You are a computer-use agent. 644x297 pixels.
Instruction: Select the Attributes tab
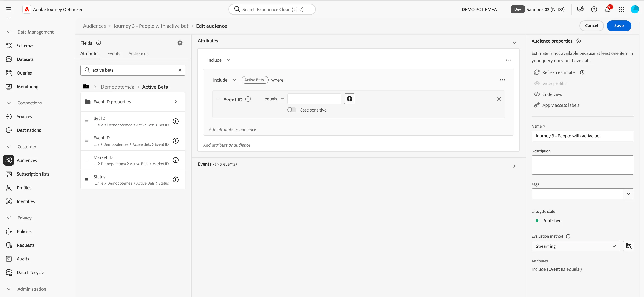(90, 54)
